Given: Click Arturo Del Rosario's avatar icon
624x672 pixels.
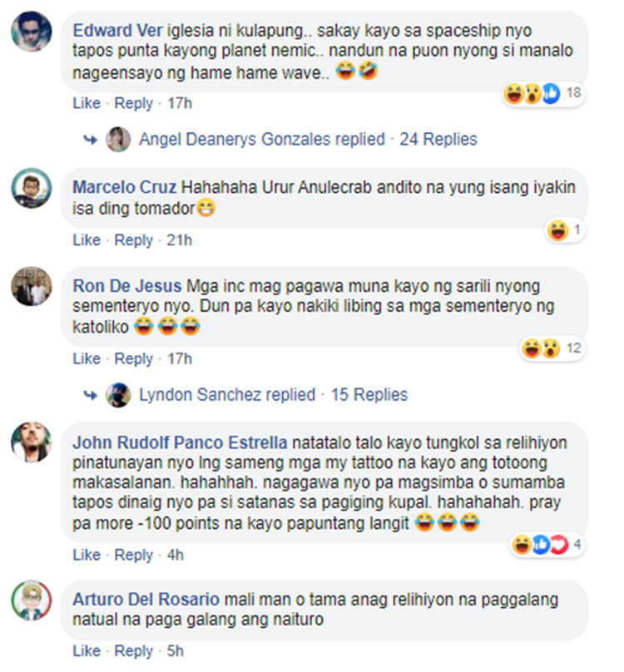Looking at the screenshot, I should pyautogui.click(x=32, y=600).
